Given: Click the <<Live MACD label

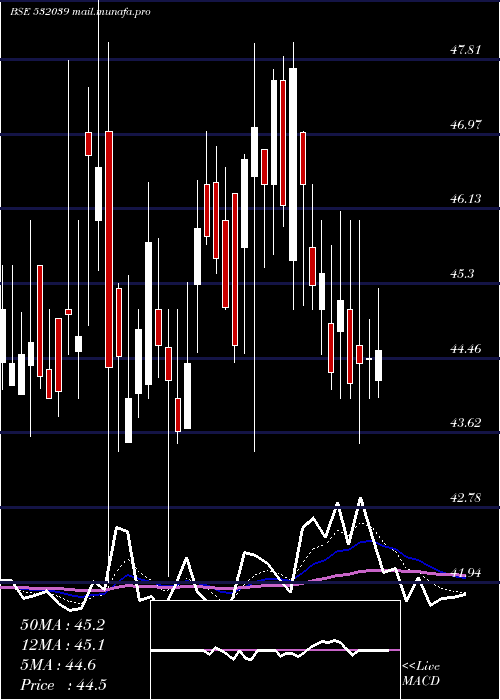Looking at the screenshot, I should (x=421, y=674).
